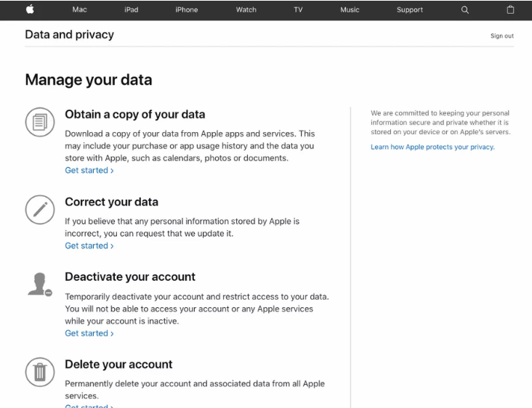Click Get started under Obtain a copy
This screenshot has width=532, height=408.
coord(89,171)
